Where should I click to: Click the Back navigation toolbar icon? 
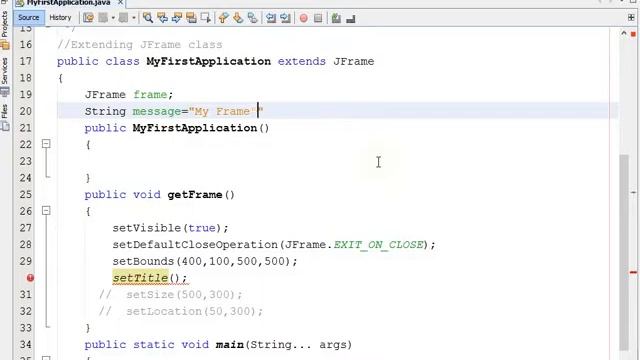(103, 18)
